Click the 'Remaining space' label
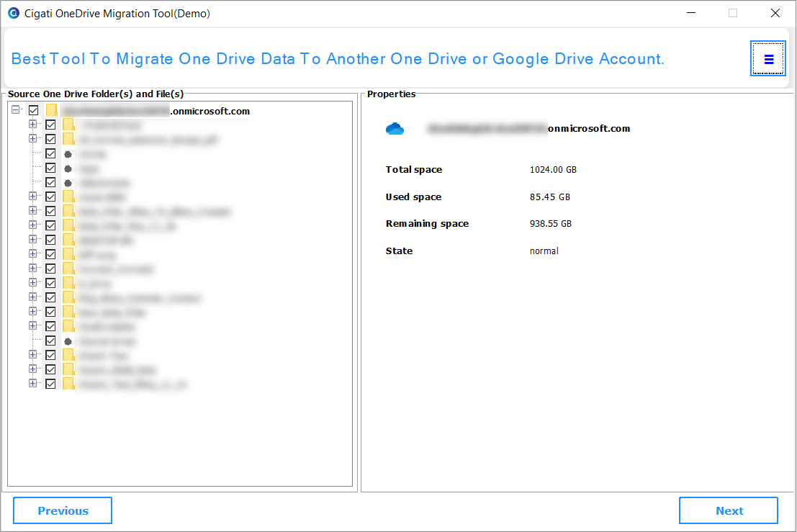This screenshot has height=532, width=797. point(427,224)
